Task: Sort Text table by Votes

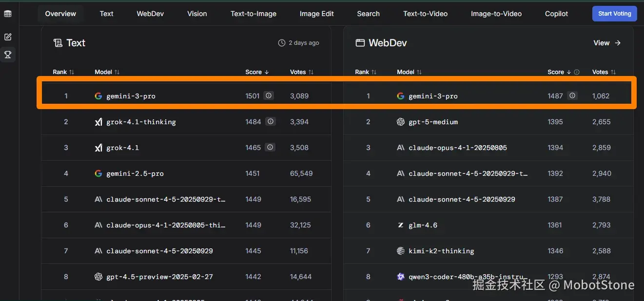Action: coord(302,72)
